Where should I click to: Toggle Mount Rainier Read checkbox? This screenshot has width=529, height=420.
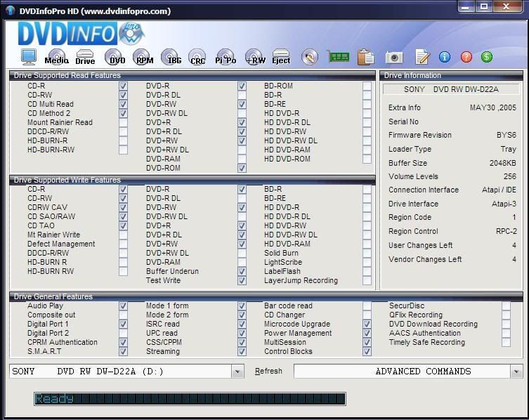(123, 122)
